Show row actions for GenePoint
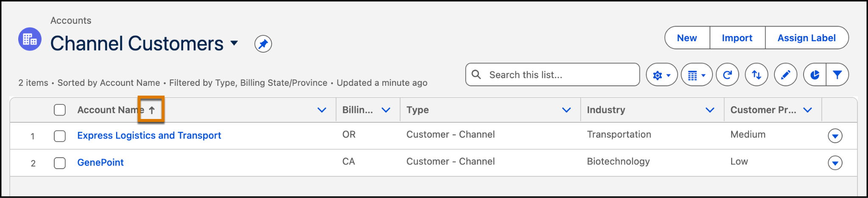The image size is (868, 198). pyautogui.click(x=835, y=163)
